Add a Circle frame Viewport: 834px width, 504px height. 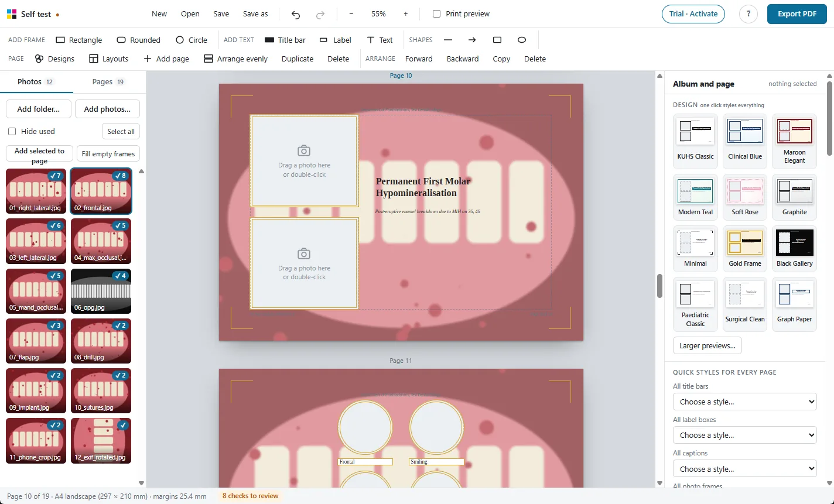tap(192, 40)
